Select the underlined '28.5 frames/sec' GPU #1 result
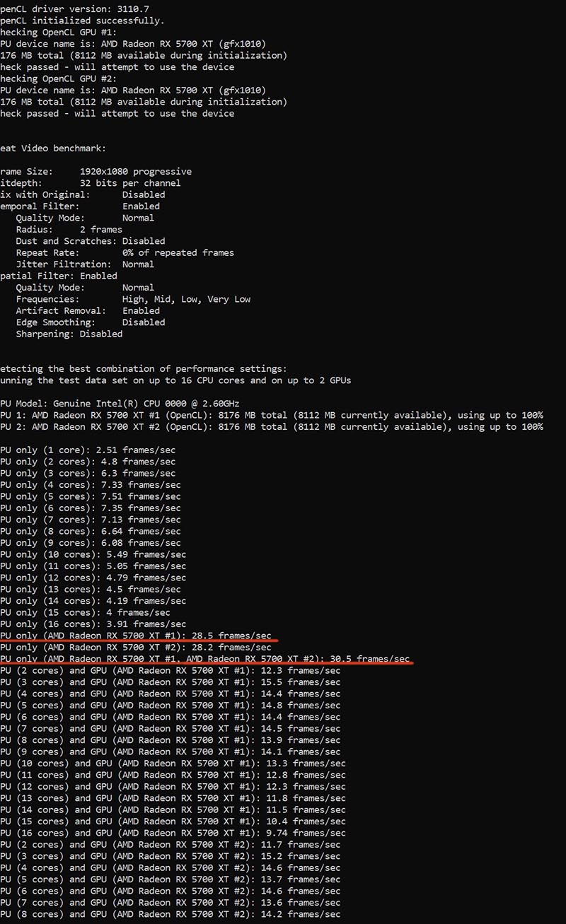Viewport: 566px width, 924px height. click(x=136, y=636)
